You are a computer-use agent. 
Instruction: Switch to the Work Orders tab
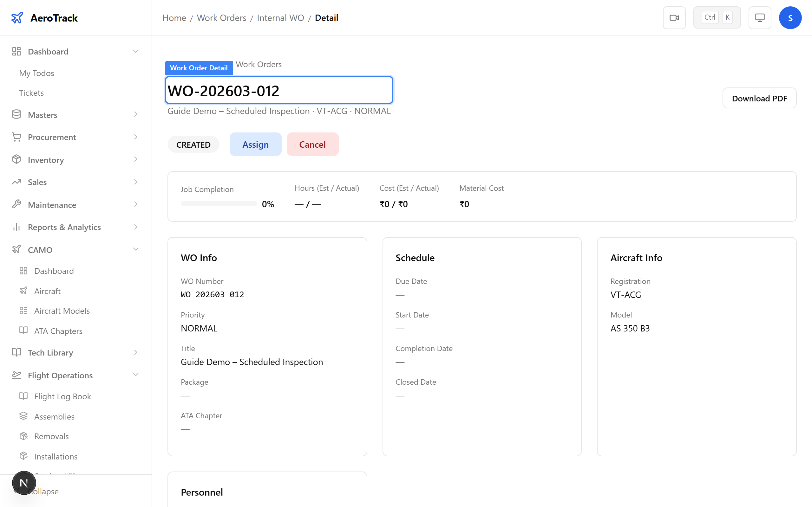click(259, 64)
